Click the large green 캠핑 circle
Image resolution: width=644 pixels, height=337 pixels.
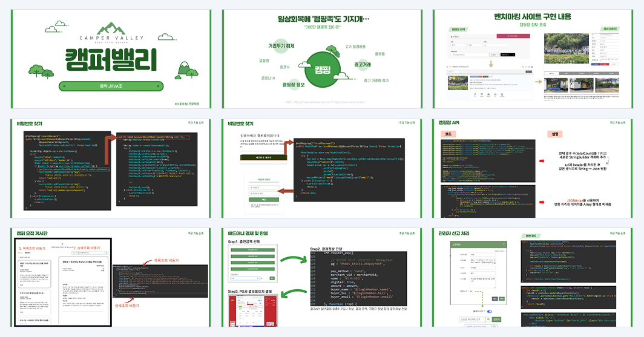(x=323, y=70)
